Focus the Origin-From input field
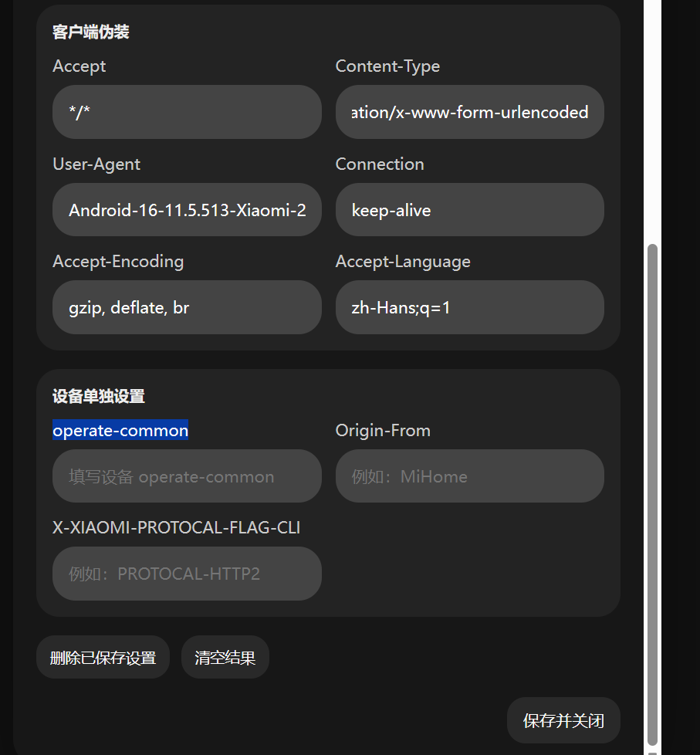Viewport: 700px width, 755px height. click(470, 476)
